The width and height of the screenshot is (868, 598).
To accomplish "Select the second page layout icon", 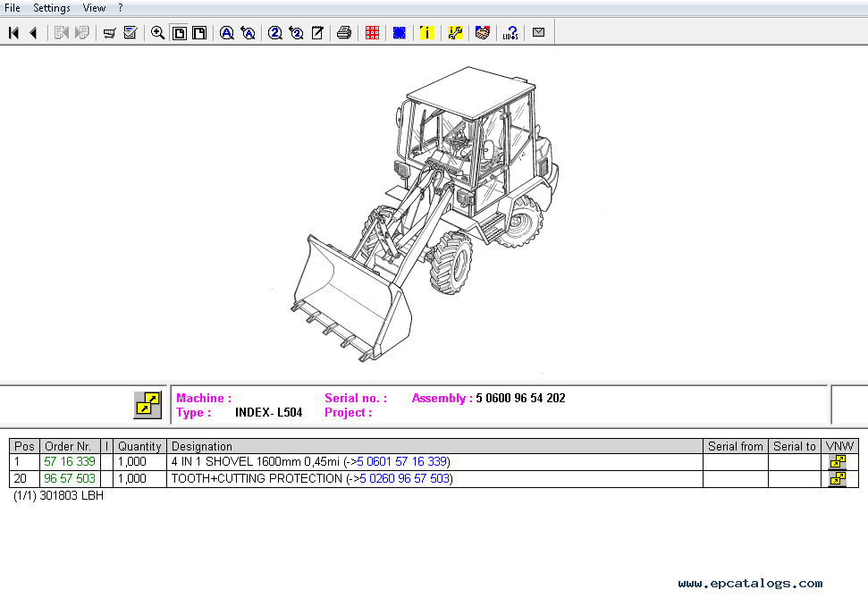I will (x=199, y=33).
